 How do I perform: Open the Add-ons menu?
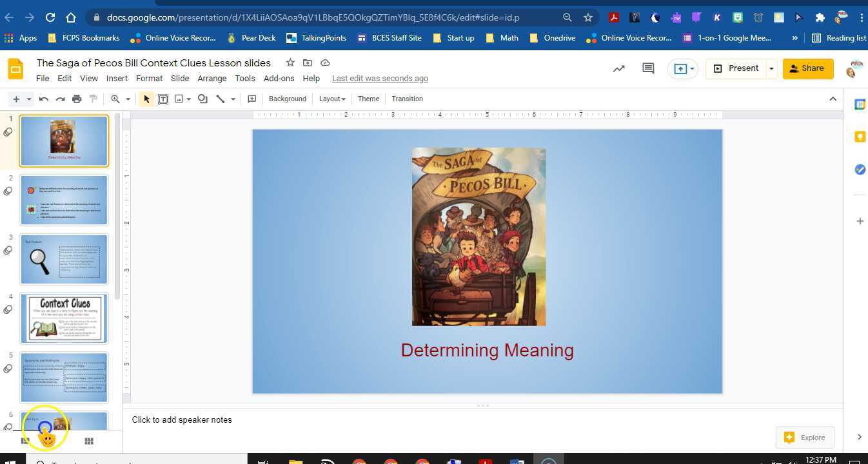[279, 78]
